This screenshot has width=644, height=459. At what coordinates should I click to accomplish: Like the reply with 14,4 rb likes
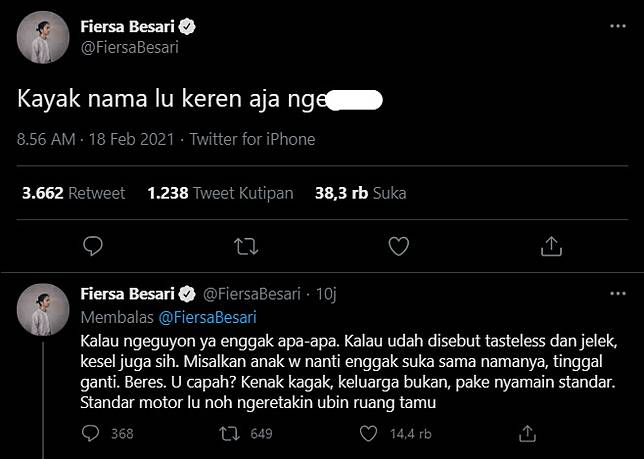(x=369, y=433)
